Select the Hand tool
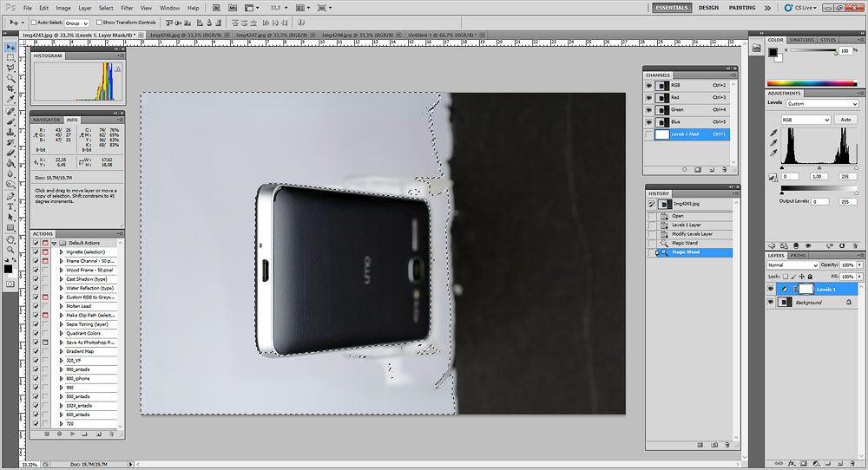This screenshot has height=470, width=868. [x=10, y=240]
